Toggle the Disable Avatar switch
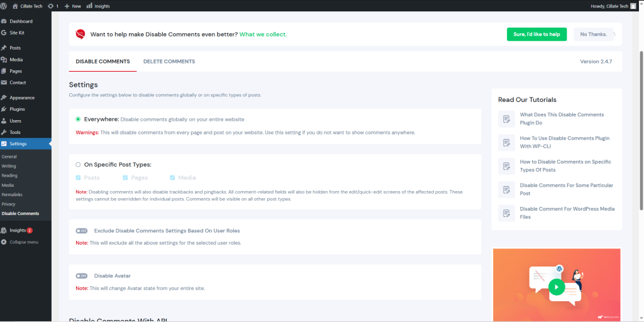This screenshot has width=644, height=322. click(x=81, y=275)
